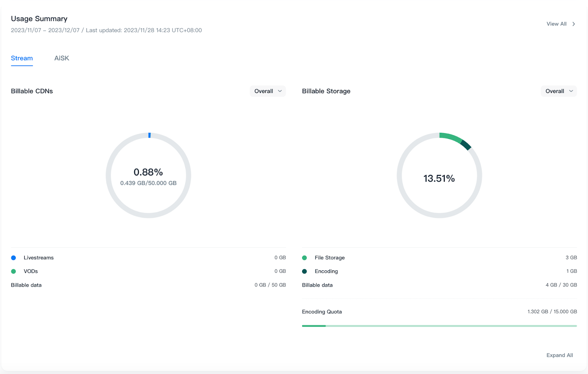Click the dark Encoding legend dot
The width and height of the screenshot is (588, 374).
coord(304,271)
